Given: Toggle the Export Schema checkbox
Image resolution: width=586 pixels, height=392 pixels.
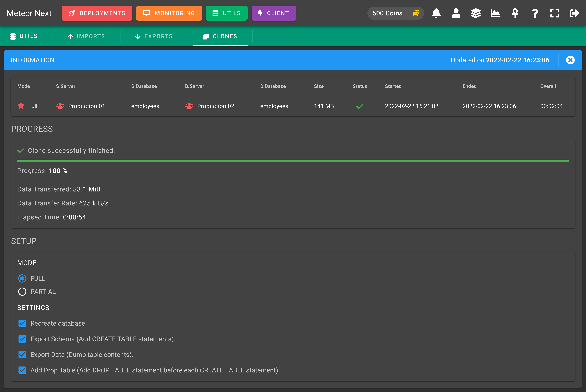Looking at the screenshot, I should (22, 339).
